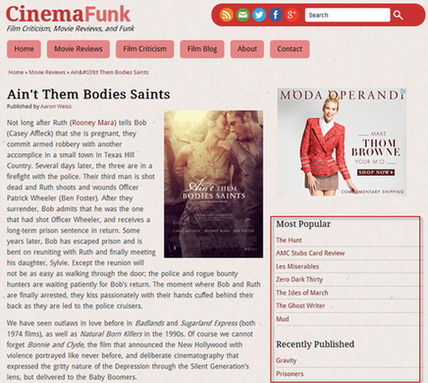Go to the Home menu button
The width and height of the screenshot is (428, 383).
[24, 49]
